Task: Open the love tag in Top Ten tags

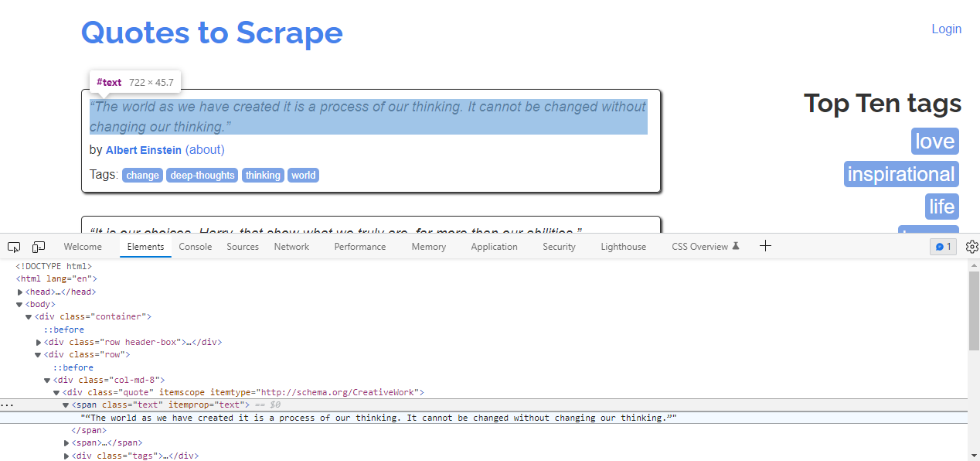Action: 934,142
